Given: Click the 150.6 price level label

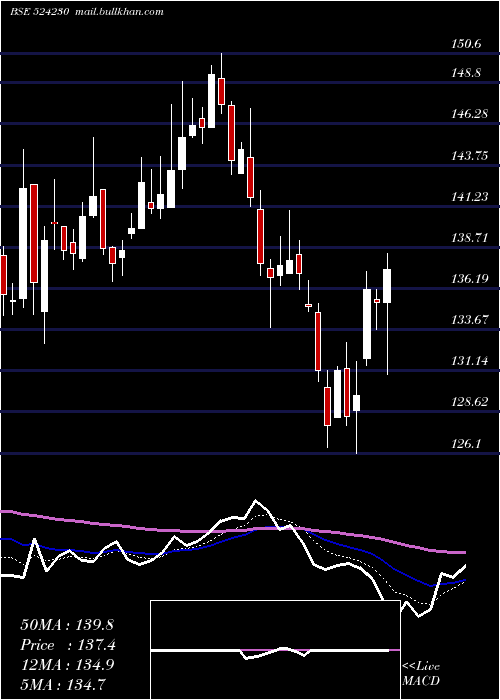Looking at the screenshot, I should (x=466, y=44).
